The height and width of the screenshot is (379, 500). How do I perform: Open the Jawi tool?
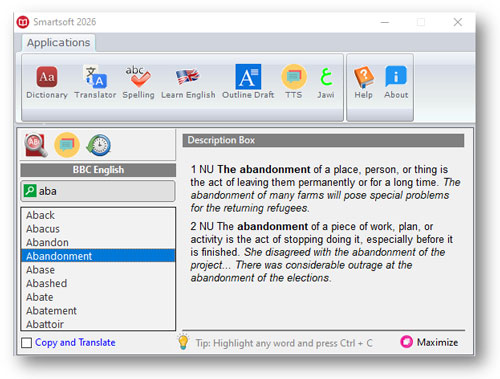coord(326,82)
